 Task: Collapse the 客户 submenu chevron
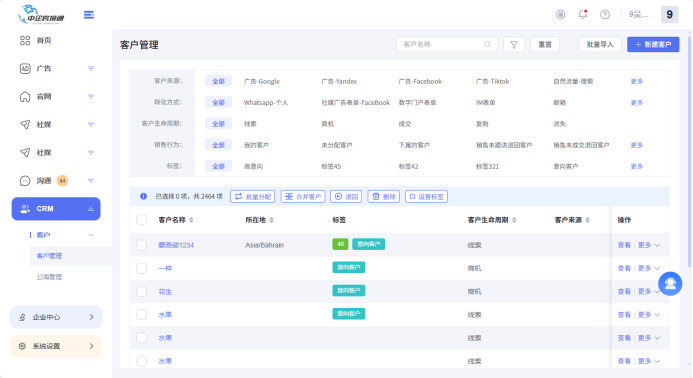click(x=91, y=235)
